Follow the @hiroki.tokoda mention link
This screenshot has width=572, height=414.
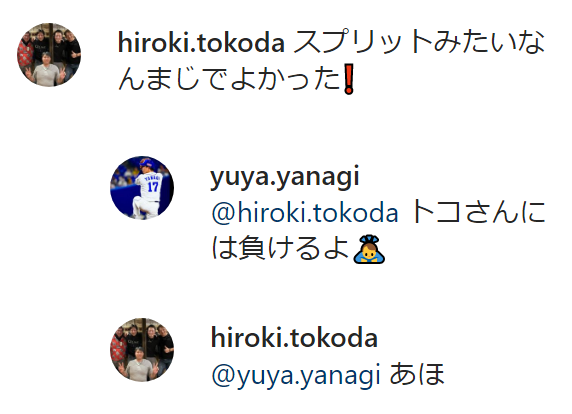[305, 213]
